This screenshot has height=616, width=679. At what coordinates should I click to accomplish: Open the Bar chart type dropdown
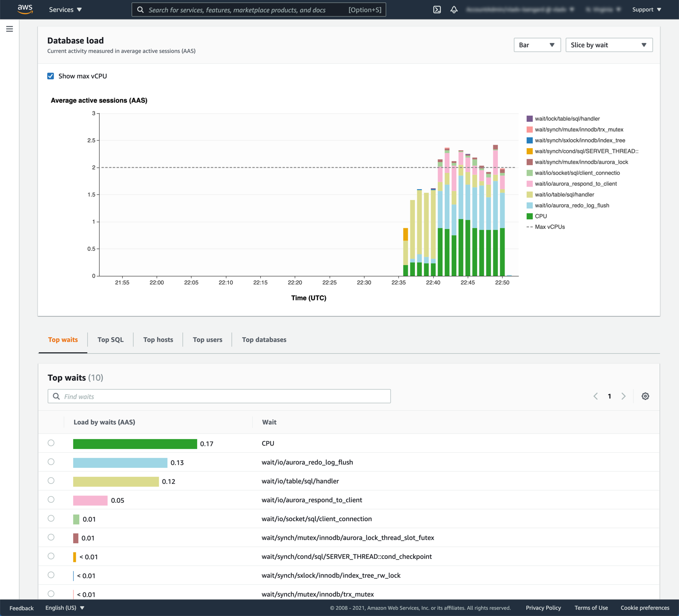click(537, 45)
